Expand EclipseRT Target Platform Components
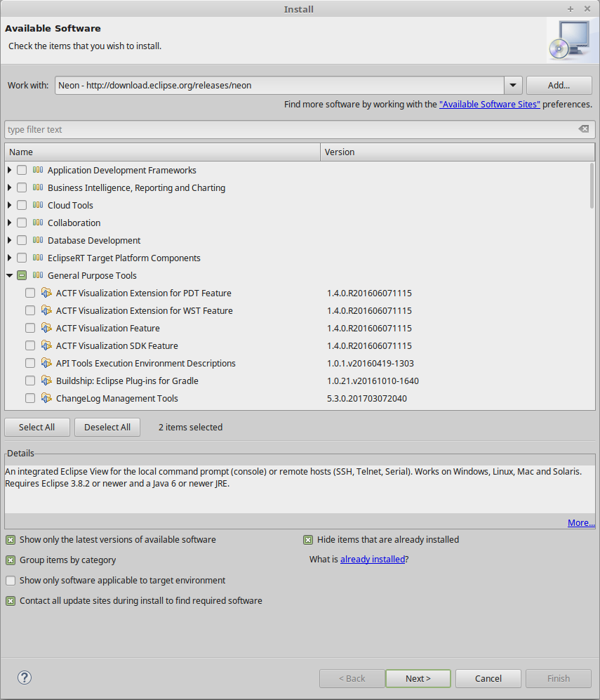 point(9,258)
